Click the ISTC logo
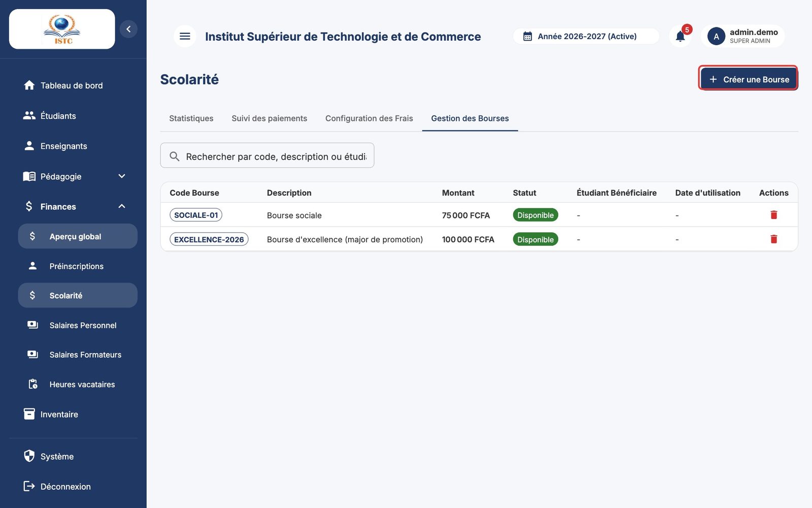This screenshot has width=812, height=508. click(62, 29)
